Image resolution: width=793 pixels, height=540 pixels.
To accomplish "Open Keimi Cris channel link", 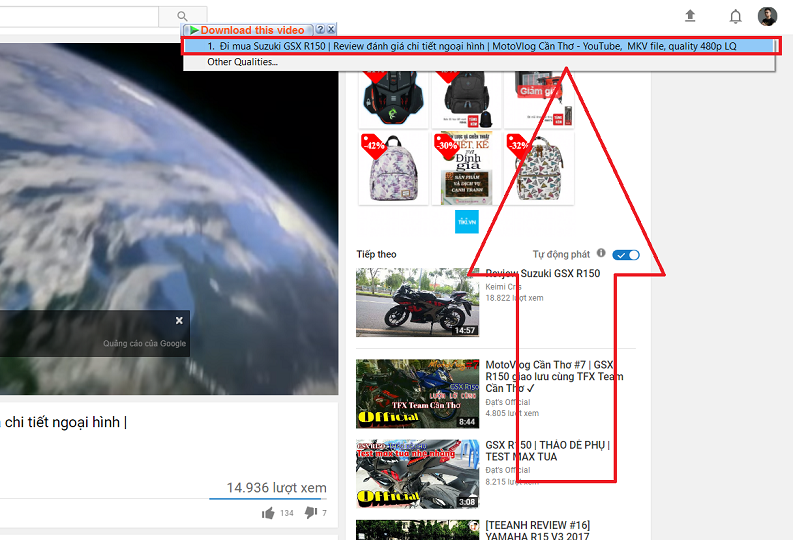I will point(503,287).
